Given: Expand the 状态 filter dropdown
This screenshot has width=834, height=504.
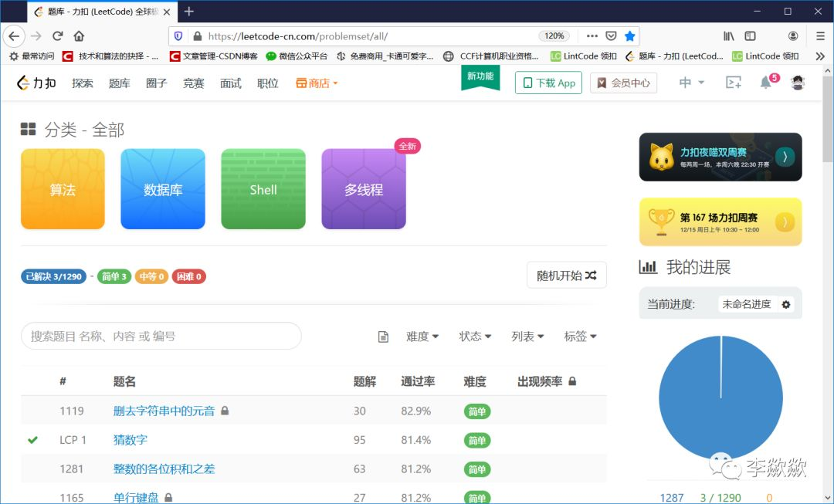Looking at the screenshot, I should pos(475,336).
